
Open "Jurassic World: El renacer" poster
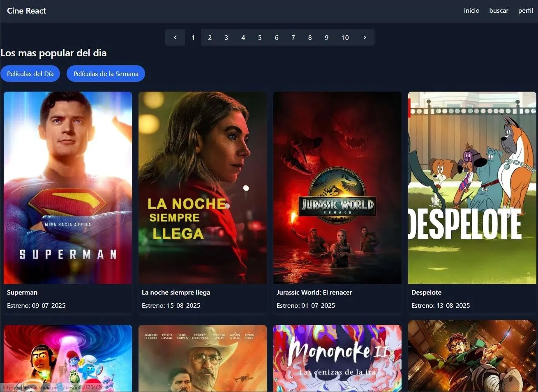(337, 187)
